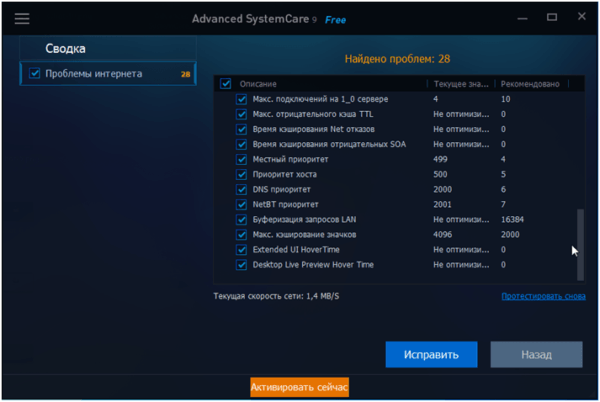Maximize the Advanced SystemCare window
The height and width of the screenshot is (402, 600).
(551, 17)
